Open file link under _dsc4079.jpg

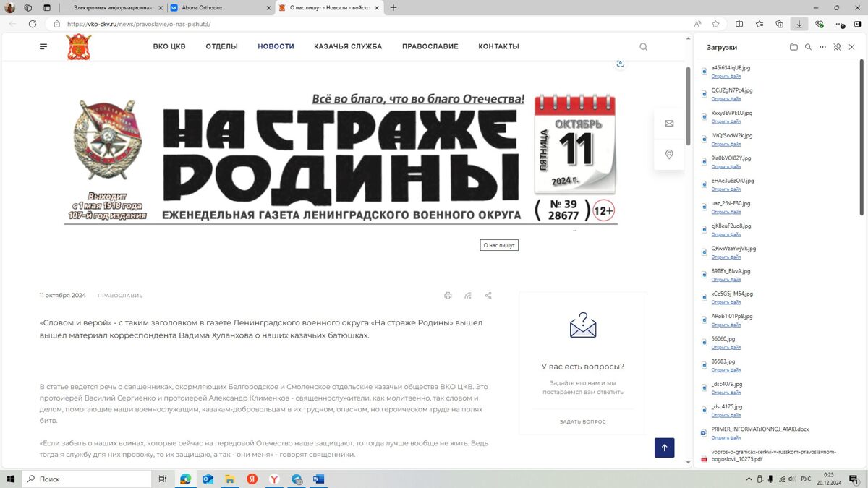point(726,393)
